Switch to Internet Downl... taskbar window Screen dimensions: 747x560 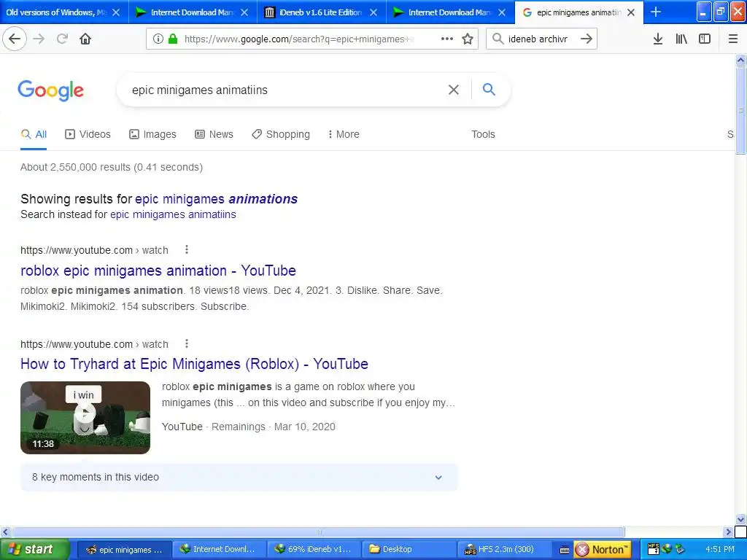tap(217, 549)
